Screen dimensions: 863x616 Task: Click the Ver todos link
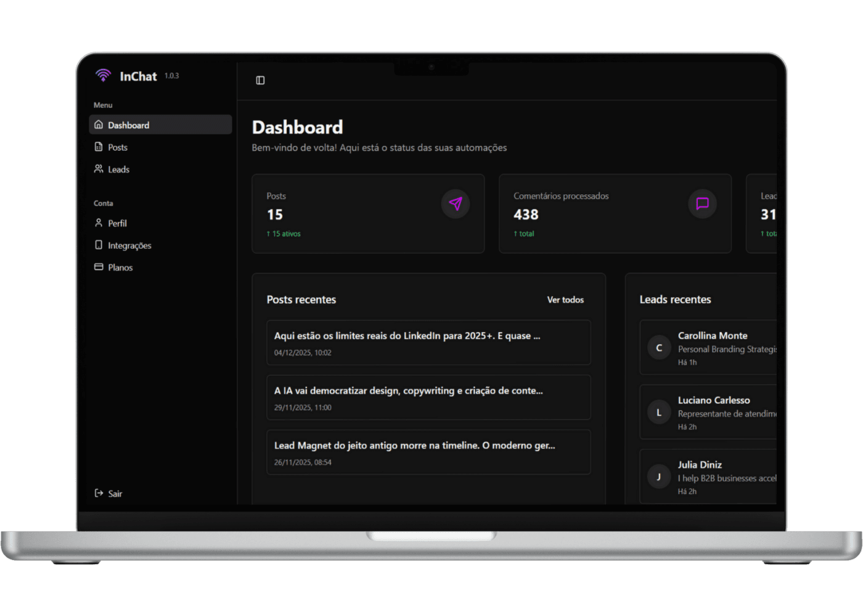click(x=565, y=300)
